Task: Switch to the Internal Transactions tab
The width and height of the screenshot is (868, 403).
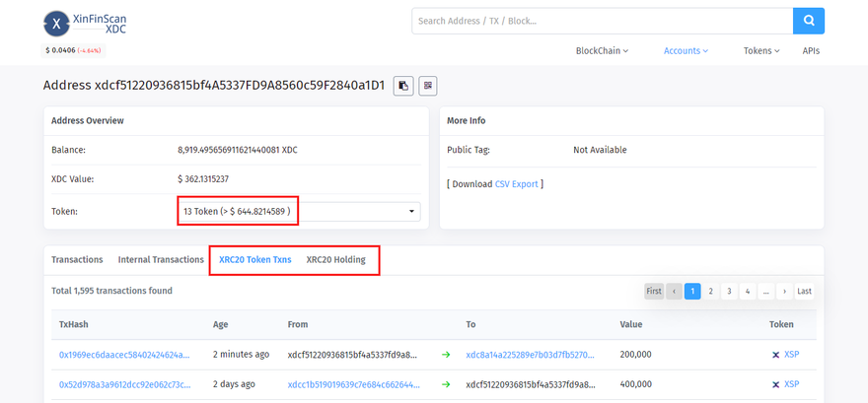Action: [161, 260]
